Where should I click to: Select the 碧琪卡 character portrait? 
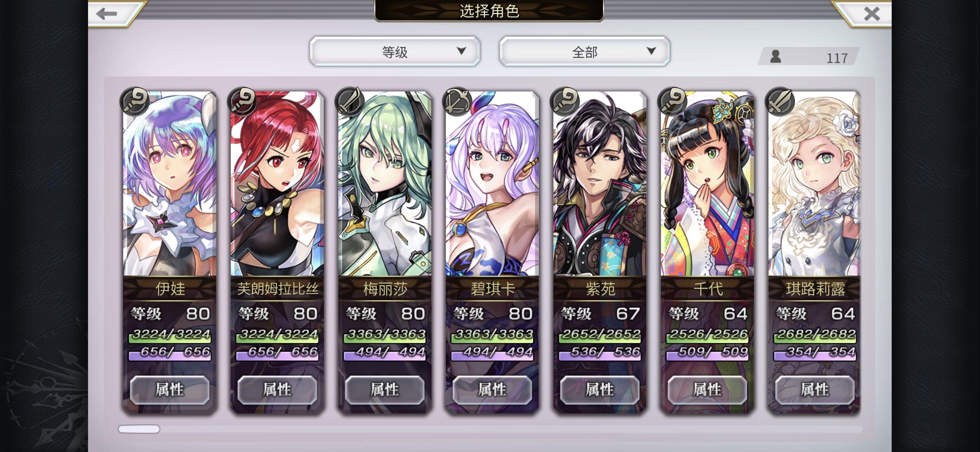click(x=492, y=183)
